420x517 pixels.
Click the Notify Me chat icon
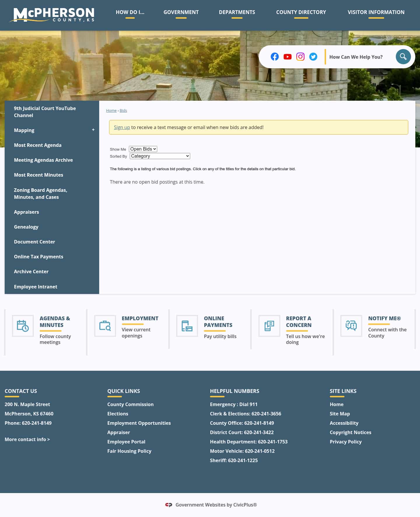[x=351, y=326]
